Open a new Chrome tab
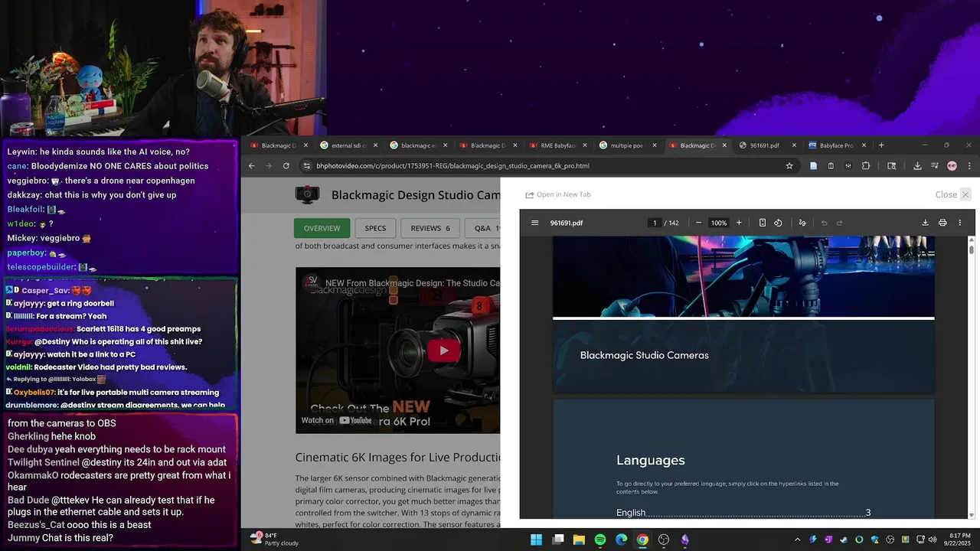 (881, 145)
